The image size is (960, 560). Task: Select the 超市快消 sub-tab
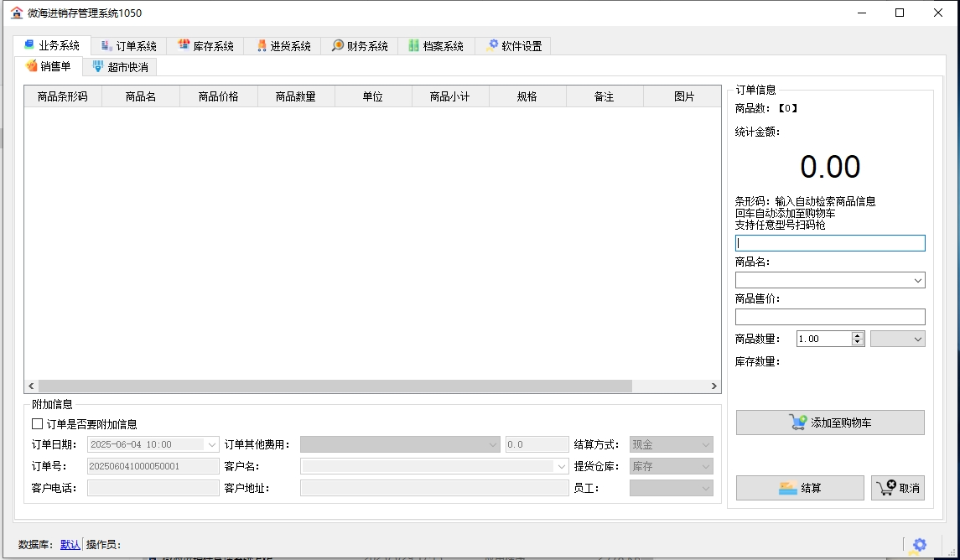(120, 67)
